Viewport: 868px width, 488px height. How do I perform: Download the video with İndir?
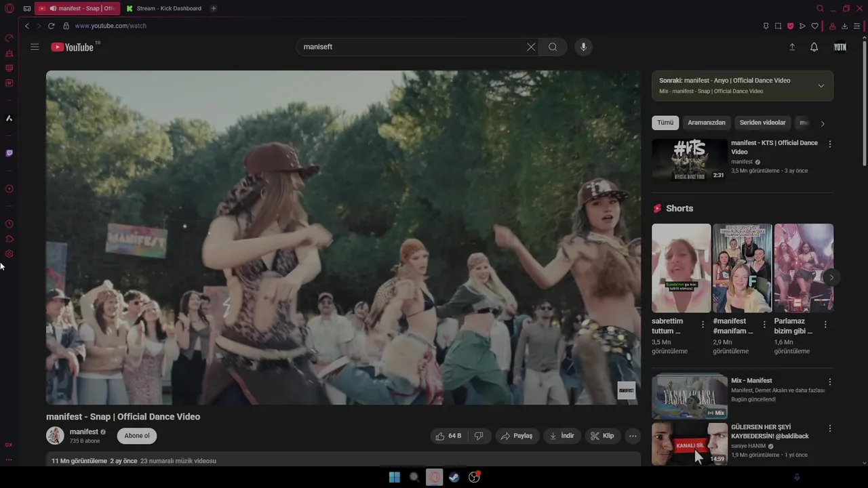pyautogui.click(x=562, y=436)
